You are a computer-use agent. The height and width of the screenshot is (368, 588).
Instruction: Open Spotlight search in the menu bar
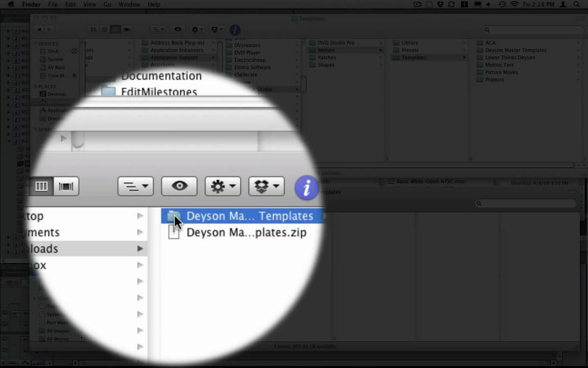(577, 5)
